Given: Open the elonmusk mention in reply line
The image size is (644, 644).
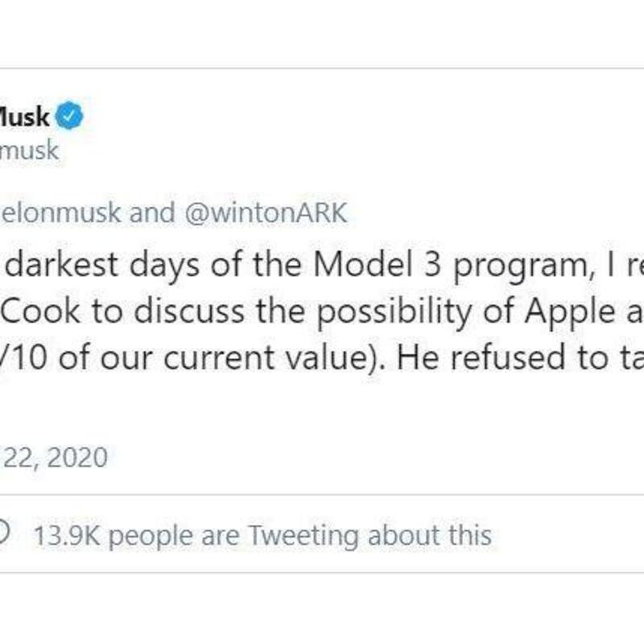Looking at the screenshot, I should pyautogui.click(x=61, y=213).
